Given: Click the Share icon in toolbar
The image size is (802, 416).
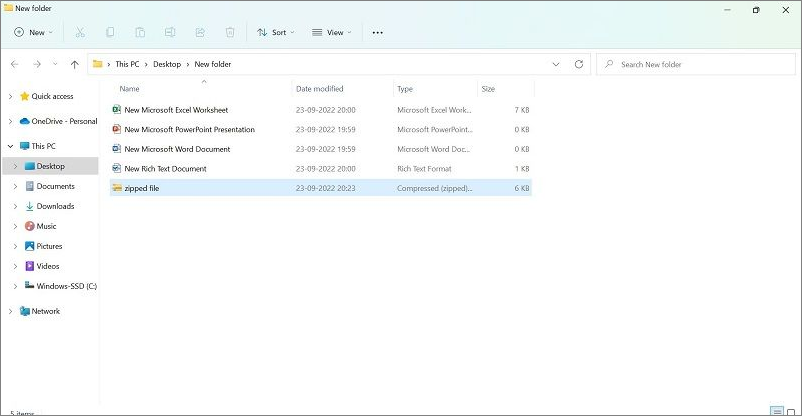Looking at the screenshot, I should click(200, 32).
